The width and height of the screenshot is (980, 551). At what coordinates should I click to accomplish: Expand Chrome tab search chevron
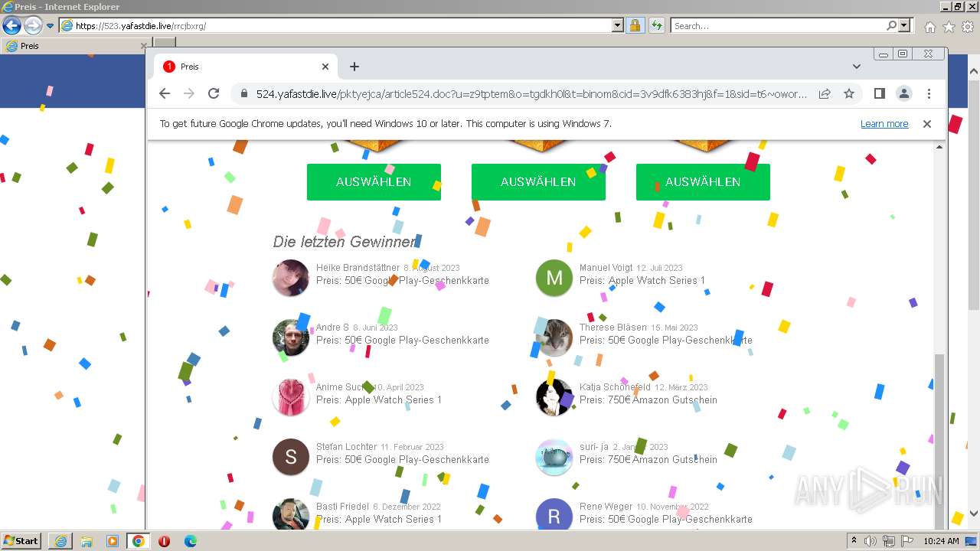tap(856, 67)
